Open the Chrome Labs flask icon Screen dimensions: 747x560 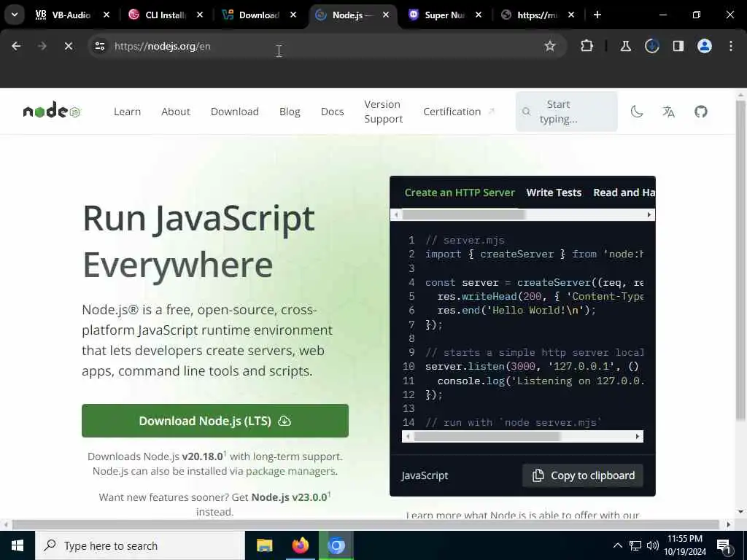coord(625,46)
